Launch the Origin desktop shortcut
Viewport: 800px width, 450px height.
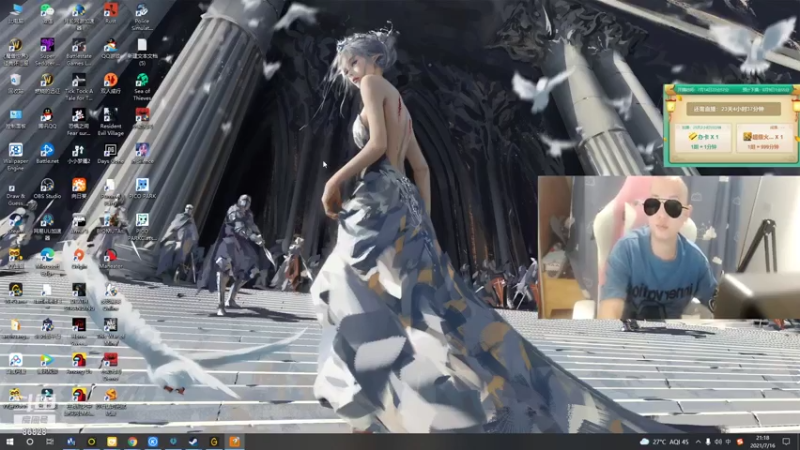79,259
